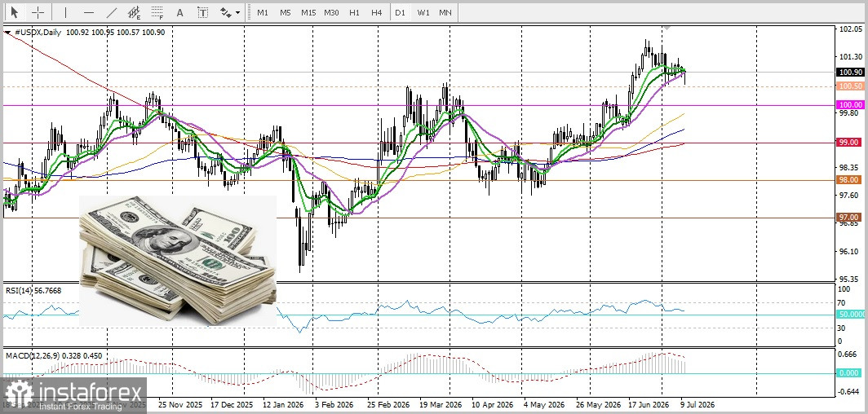Select the equidistant channel tool
The image size is (868, 414).
coord(134,12)
